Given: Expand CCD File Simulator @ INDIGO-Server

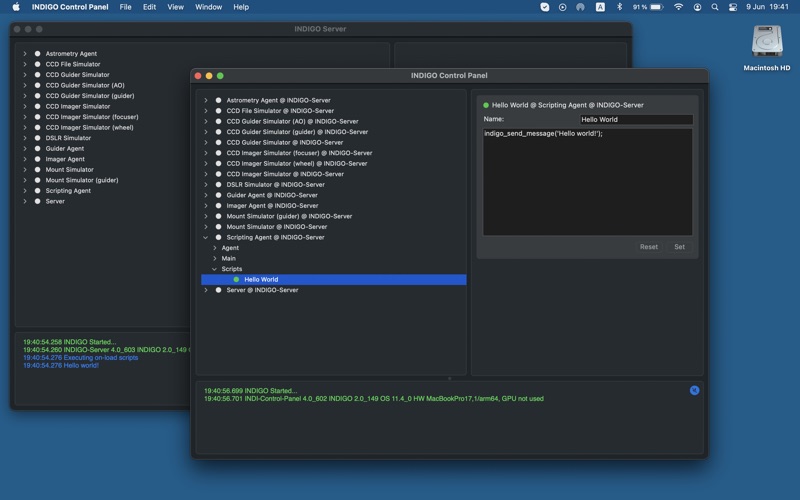Looking at the screenshot, I should tap(206, 111).
